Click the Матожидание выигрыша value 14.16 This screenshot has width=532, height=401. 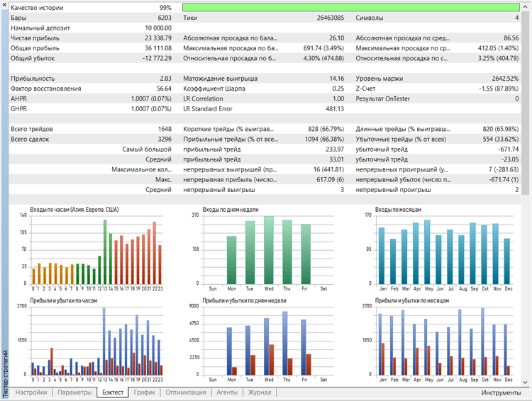336,79
